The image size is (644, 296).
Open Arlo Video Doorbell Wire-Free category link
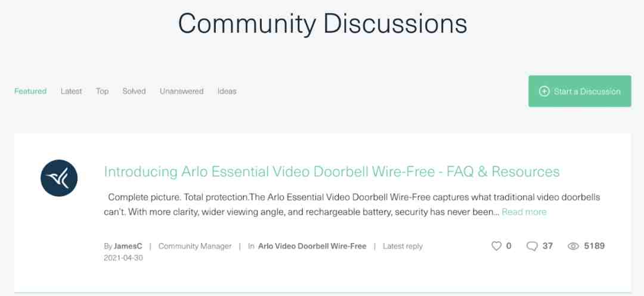312,246
